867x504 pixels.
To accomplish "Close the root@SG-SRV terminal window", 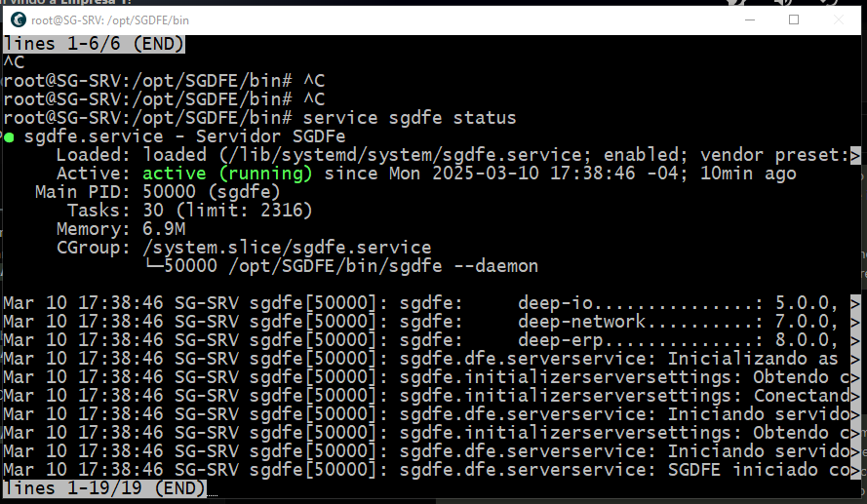I will click(x=839, y=19).
